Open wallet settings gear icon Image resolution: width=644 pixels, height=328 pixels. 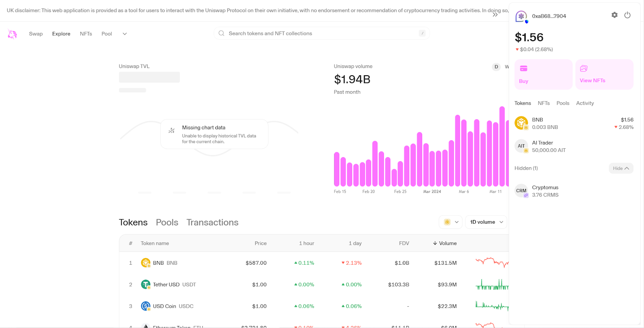tap(614, 15)
